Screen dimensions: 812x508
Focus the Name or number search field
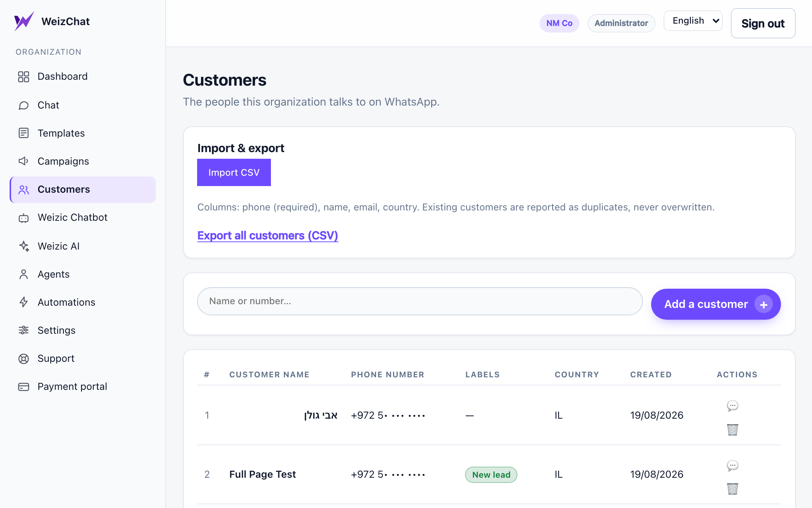(420, 301)
